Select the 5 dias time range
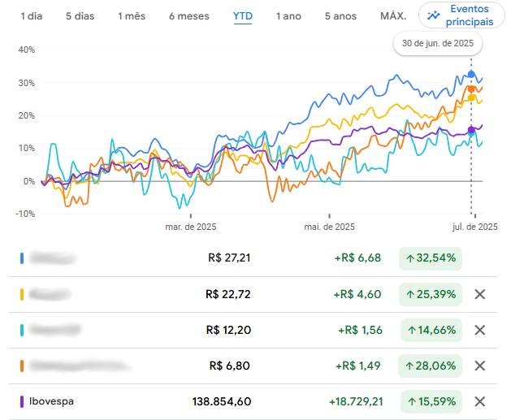This screenshot has height=420, width=511. pyautogui.click(x=80, y=16)
